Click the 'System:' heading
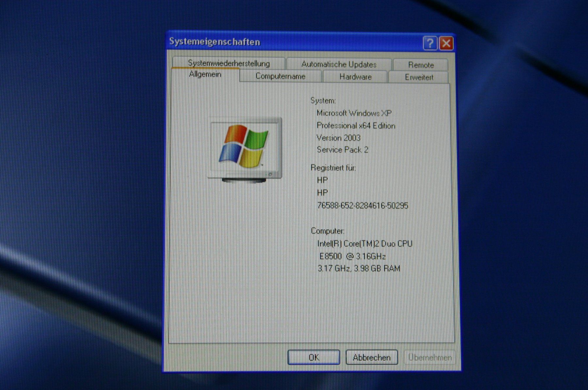Image resolution: width=588 pixels, height=390 pixels. 323,101
